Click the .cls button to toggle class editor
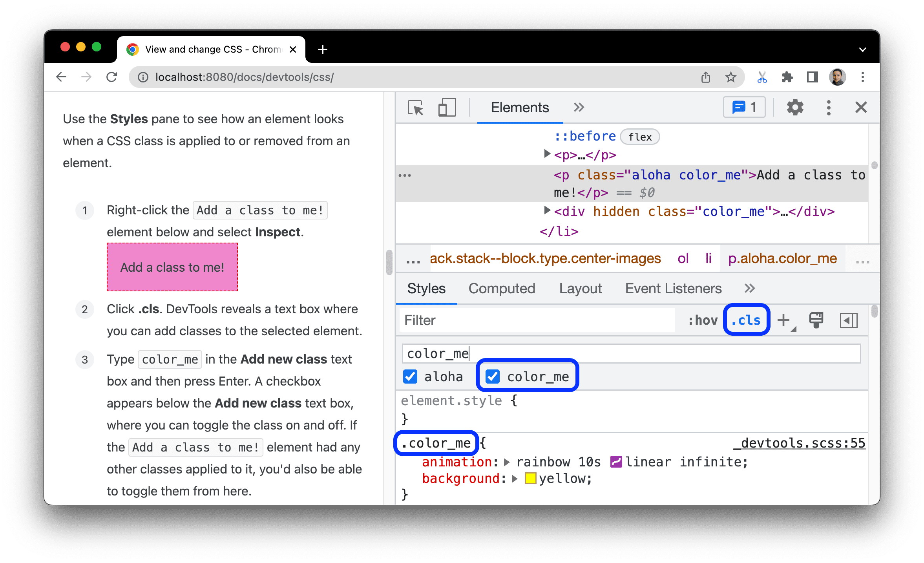Viewport: 924px width, 563px height. (746, 320)
